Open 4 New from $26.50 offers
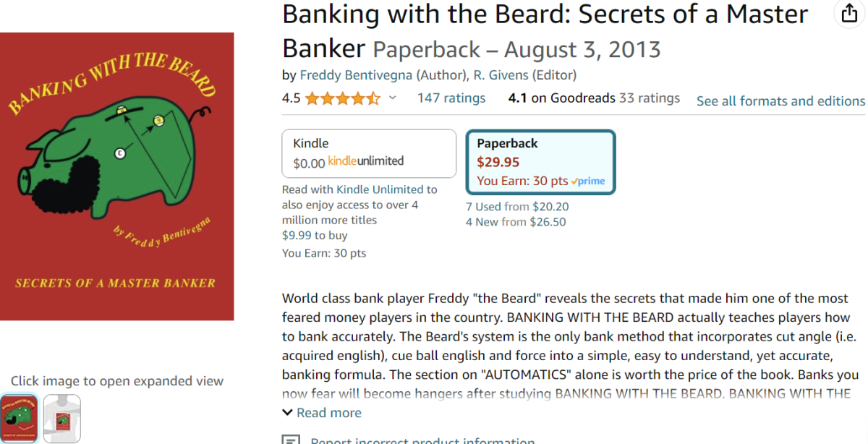This screenshot has width=868, height=444. [x=516, y=222]
